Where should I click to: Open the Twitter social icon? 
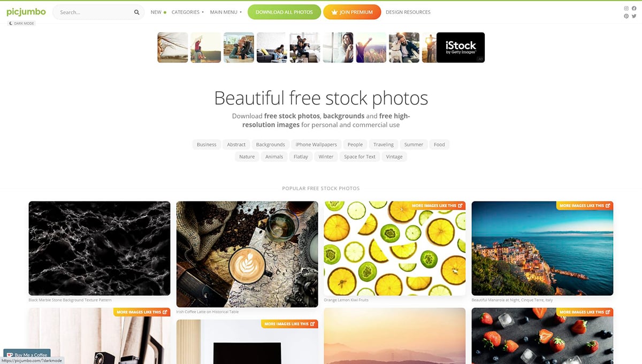pyautogui.click(x=635, y=16)
